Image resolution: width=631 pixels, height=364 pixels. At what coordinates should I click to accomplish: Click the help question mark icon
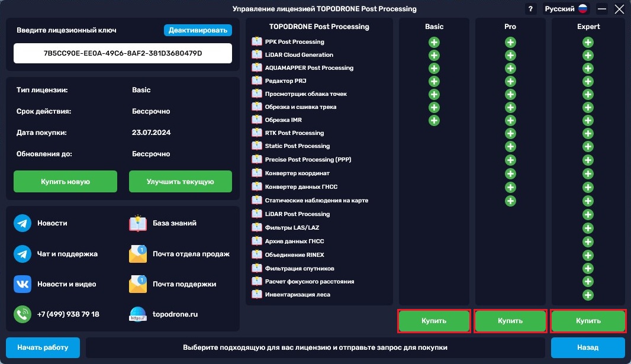(530, 9)
